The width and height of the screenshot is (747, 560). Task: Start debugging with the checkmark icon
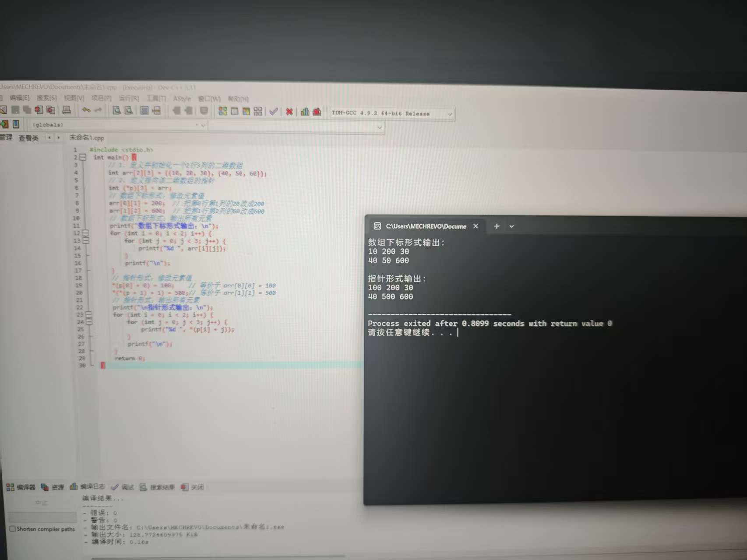pos(274,112)
